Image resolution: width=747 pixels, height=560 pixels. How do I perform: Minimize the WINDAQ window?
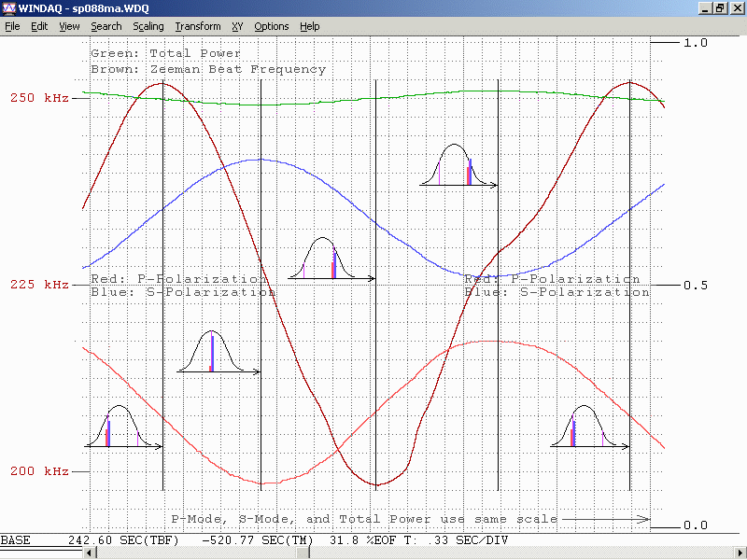tap(705, 7)
